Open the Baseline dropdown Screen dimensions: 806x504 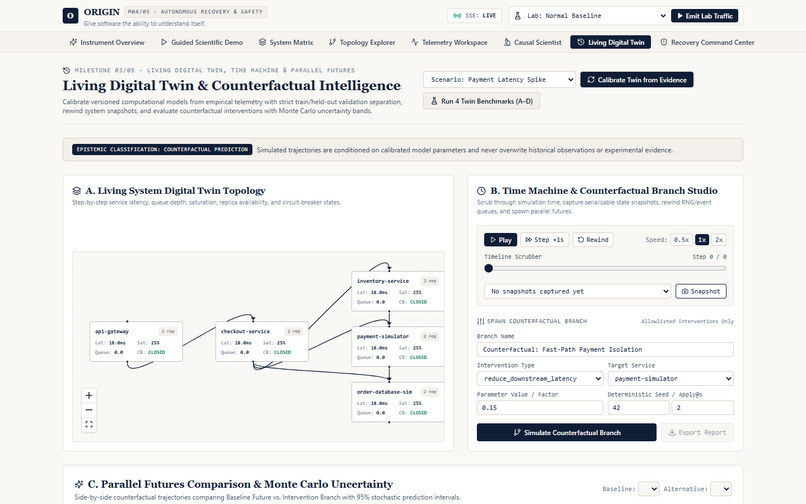point(648,489)
